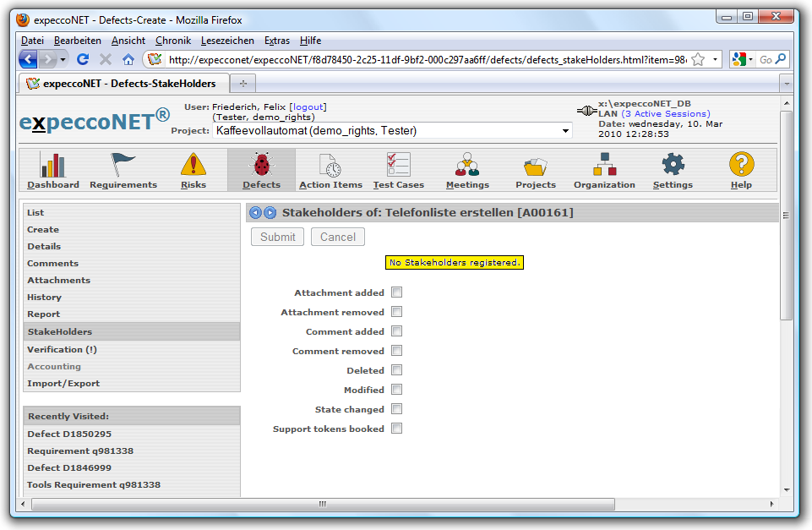Go to Action Items clock icon
Image resolution: width=812 pixels, height=530 pixels.
(330, 165)
